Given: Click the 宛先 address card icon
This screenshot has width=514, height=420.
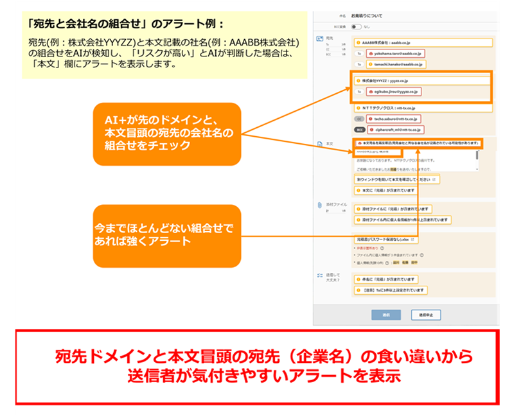Looking at the screenshot, I should [319, 40].
